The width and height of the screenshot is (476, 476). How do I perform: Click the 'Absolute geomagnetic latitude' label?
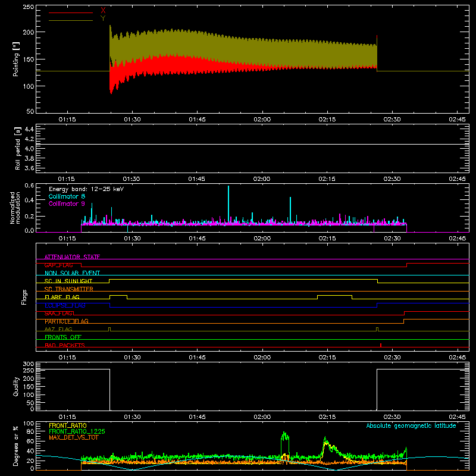pyautogui.click(x=411, y=426)
